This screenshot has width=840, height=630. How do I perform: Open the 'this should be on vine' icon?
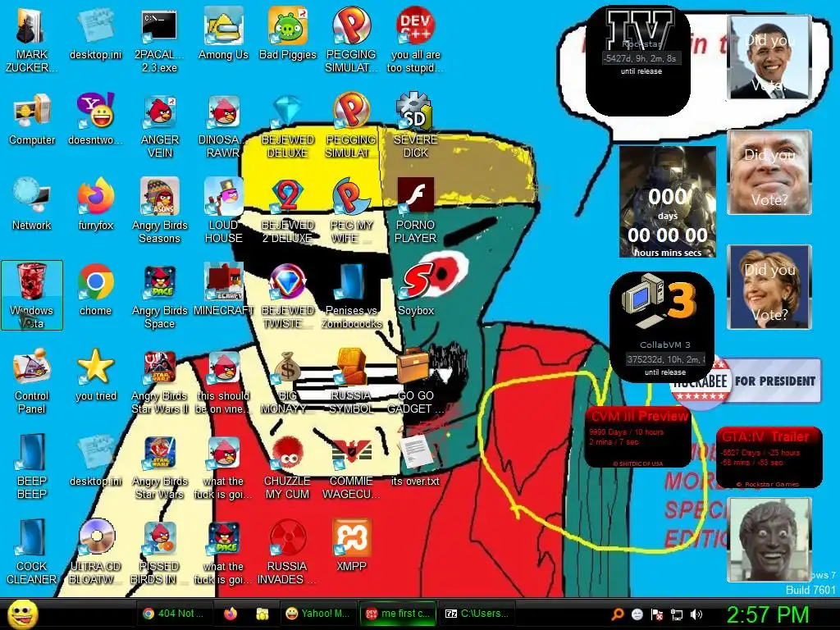point(223,381)
